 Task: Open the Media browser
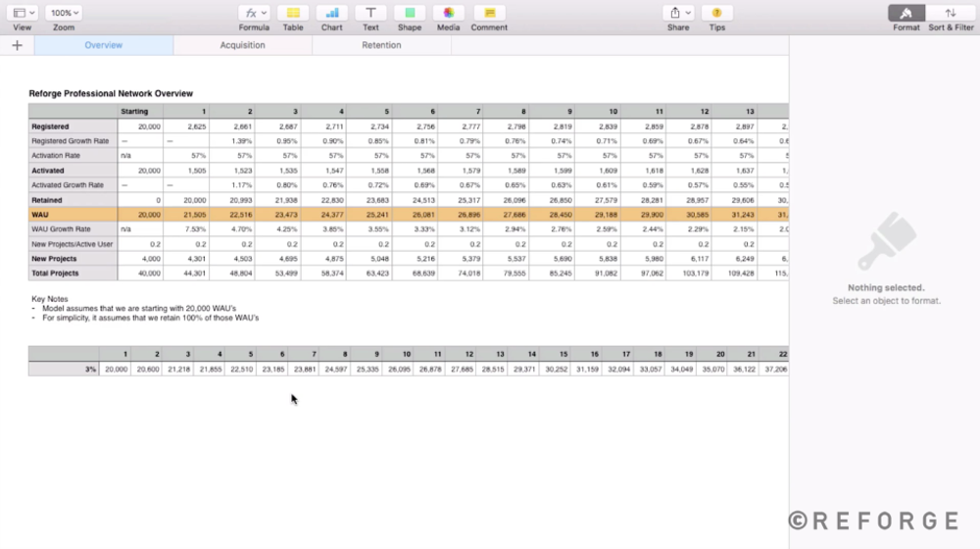(448, 13)
